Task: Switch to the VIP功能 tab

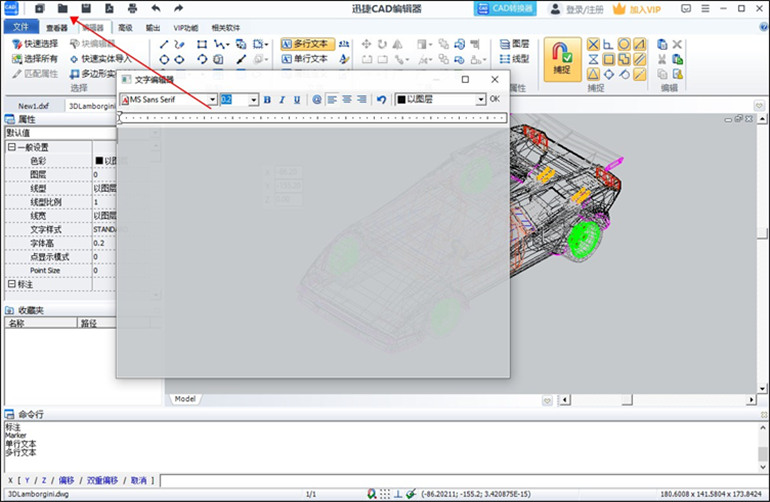Action: [186, 28]
